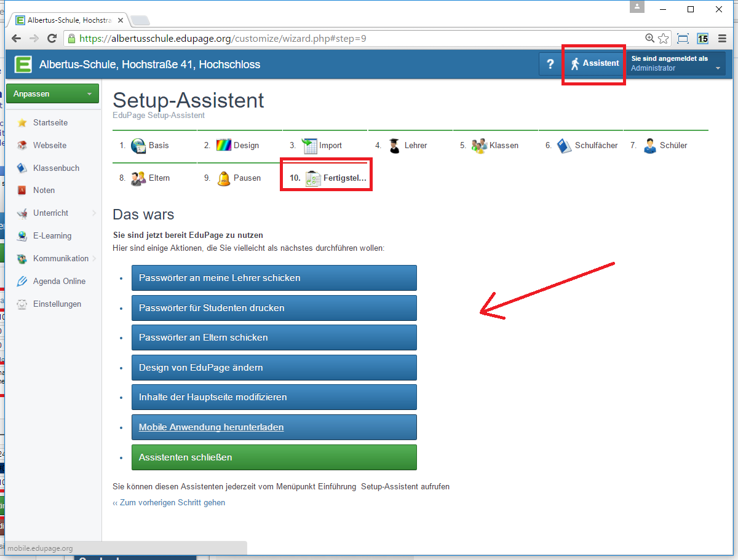Click the Pausen step bell icon
Viewport: 738px width, 560px height.
click(224, 178)
